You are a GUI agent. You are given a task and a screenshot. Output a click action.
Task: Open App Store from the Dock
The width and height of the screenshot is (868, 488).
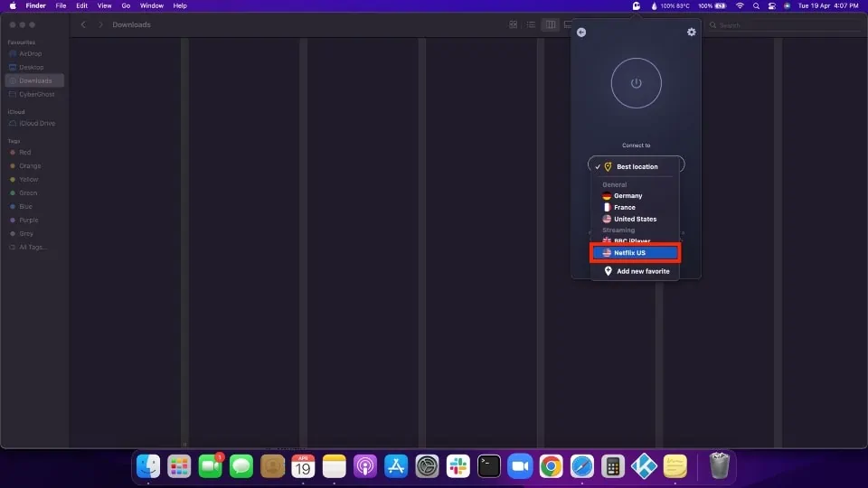396,466
